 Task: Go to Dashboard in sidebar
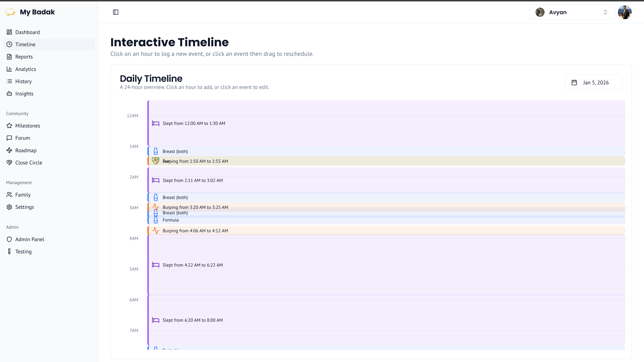point(28,32)
